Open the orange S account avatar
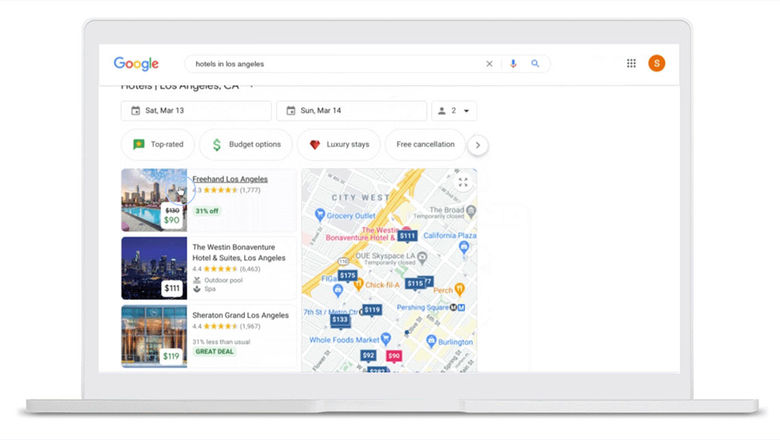Screen dimensions: 780x440 coord(657,63)
